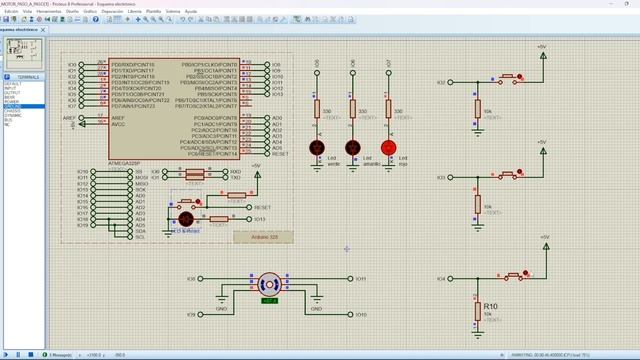
Task: Click the schematic overview thumbnail
Action: (24, 53)
